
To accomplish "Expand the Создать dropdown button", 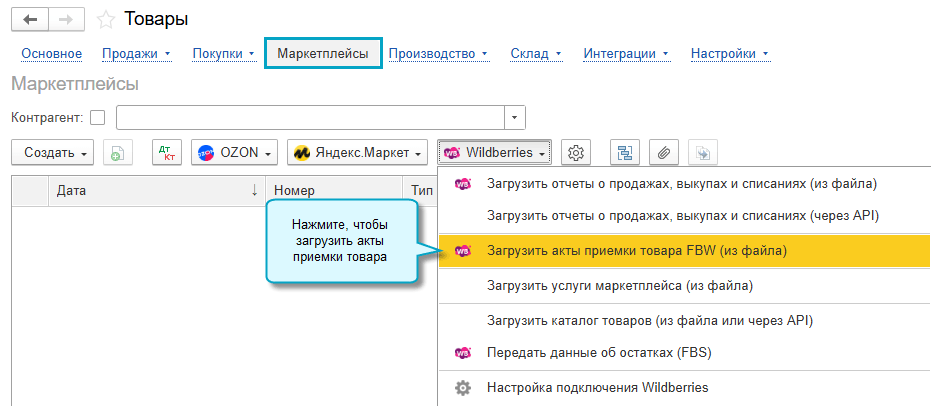I will point(53,153).
